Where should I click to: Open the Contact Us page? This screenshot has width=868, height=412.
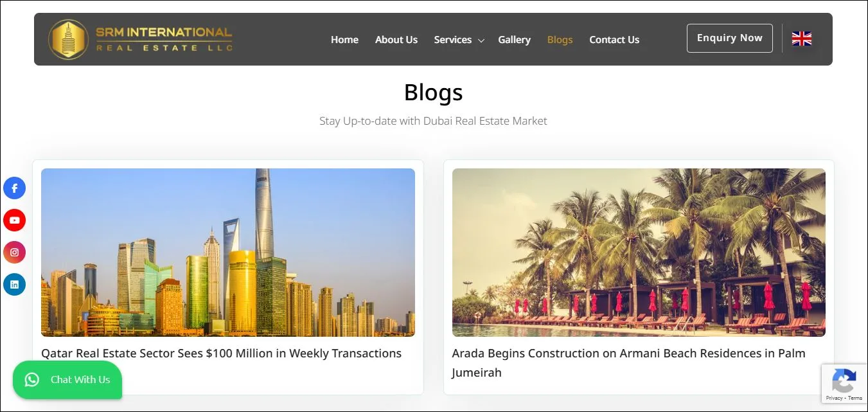614,40
